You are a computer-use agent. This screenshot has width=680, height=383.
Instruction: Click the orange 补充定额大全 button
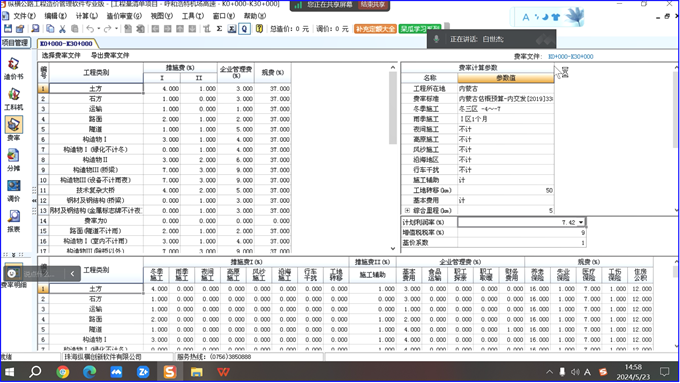click(x=376, y=29)
